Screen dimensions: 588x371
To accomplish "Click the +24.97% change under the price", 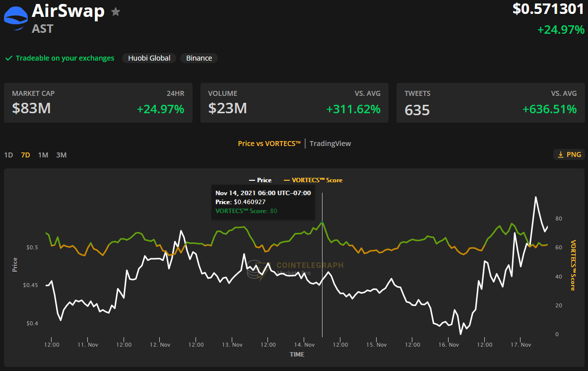I will [561, 30].
